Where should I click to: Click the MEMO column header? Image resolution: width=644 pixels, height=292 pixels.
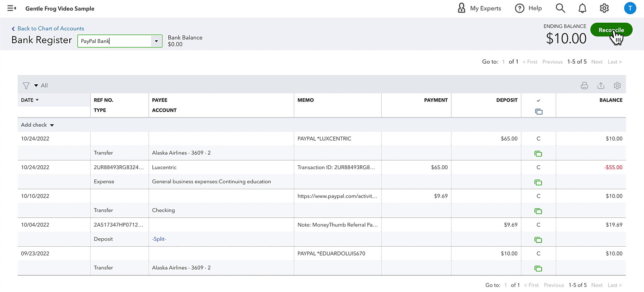coord(306,100)
